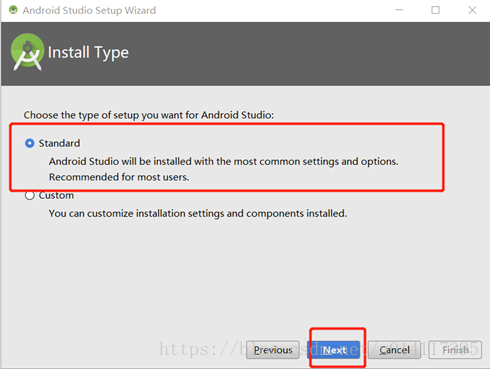
Task: Click the Android Studio logo in header
Action: (27, 52)
